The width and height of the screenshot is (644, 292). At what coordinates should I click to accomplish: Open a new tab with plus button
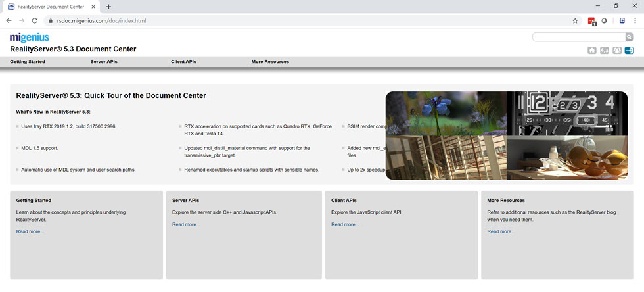click(x=108, y=7)
